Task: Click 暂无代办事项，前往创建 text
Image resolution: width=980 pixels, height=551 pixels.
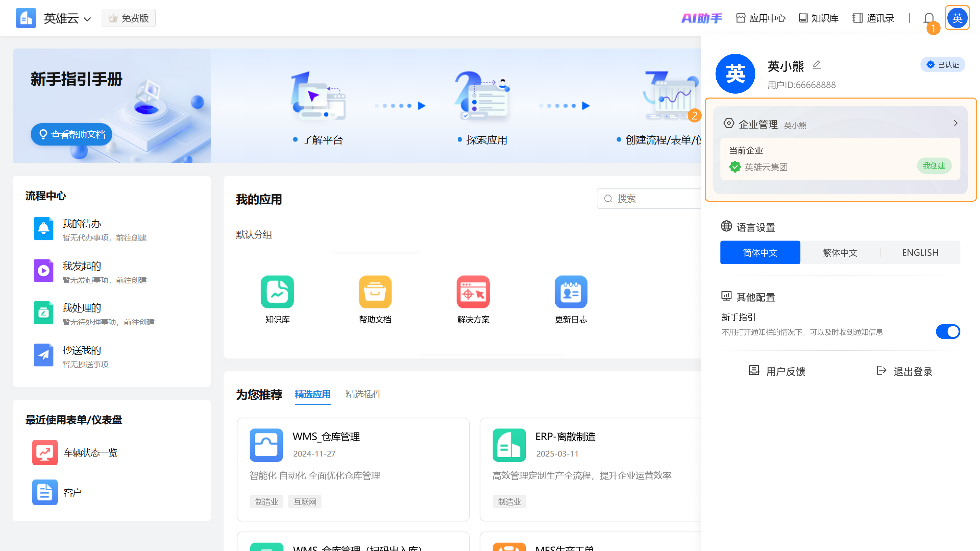Action: pos(104,238)
